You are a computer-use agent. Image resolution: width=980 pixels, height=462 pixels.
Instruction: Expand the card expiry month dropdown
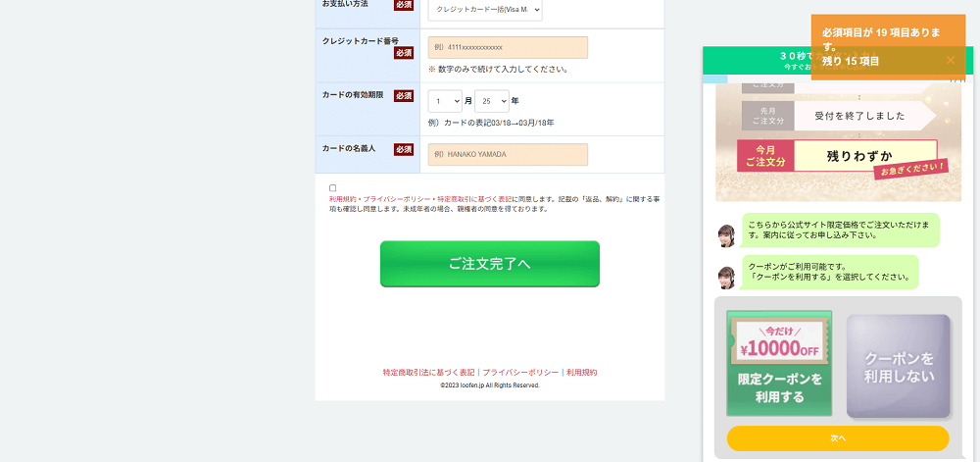pos(445,101)
